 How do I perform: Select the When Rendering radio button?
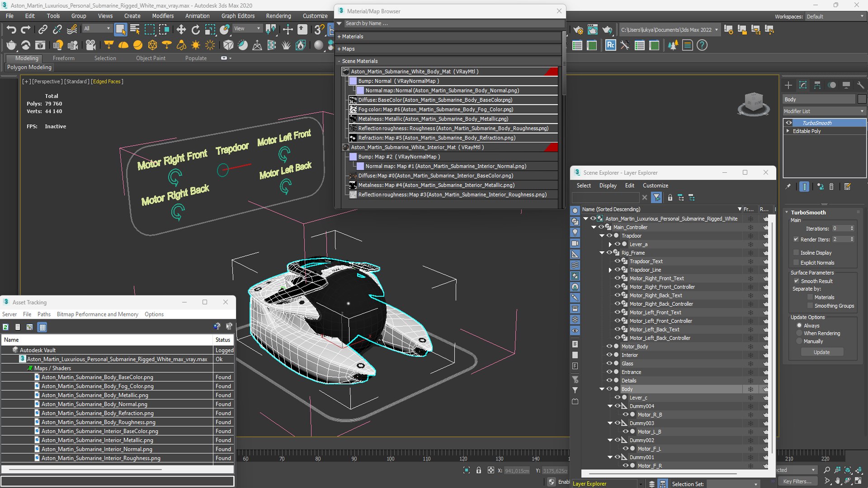click(799, 333)
